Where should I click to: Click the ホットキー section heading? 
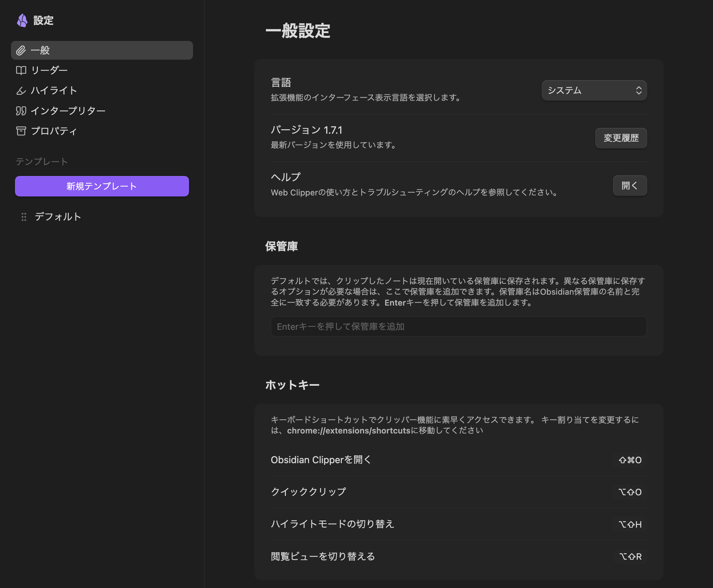(x=293, y=385)
